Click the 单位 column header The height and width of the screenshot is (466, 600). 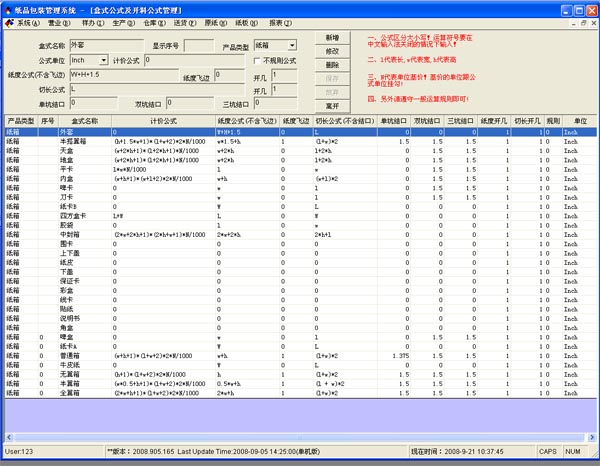pyautogui.click(x=580, y=121)
